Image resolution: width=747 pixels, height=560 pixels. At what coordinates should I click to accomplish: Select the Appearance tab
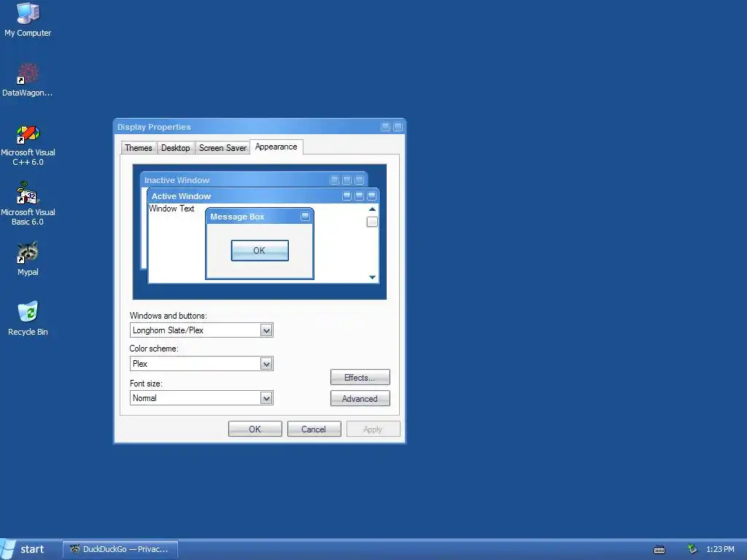[x=276, y=147]
